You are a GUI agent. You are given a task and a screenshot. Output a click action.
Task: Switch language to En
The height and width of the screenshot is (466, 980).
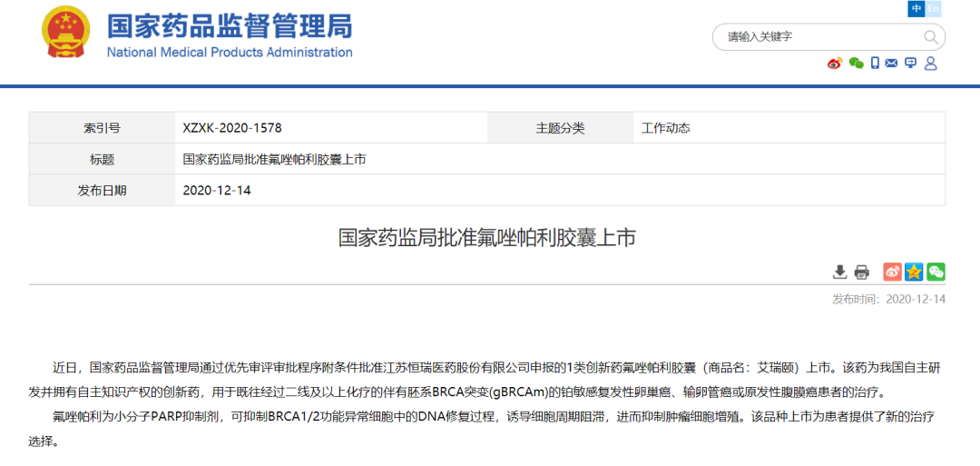933,9
